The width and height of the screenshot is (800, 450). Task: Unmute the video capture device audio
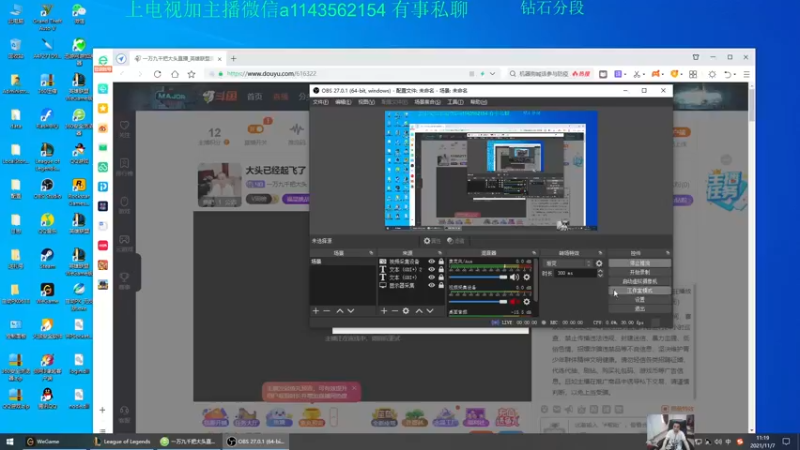tap(513, 302)
